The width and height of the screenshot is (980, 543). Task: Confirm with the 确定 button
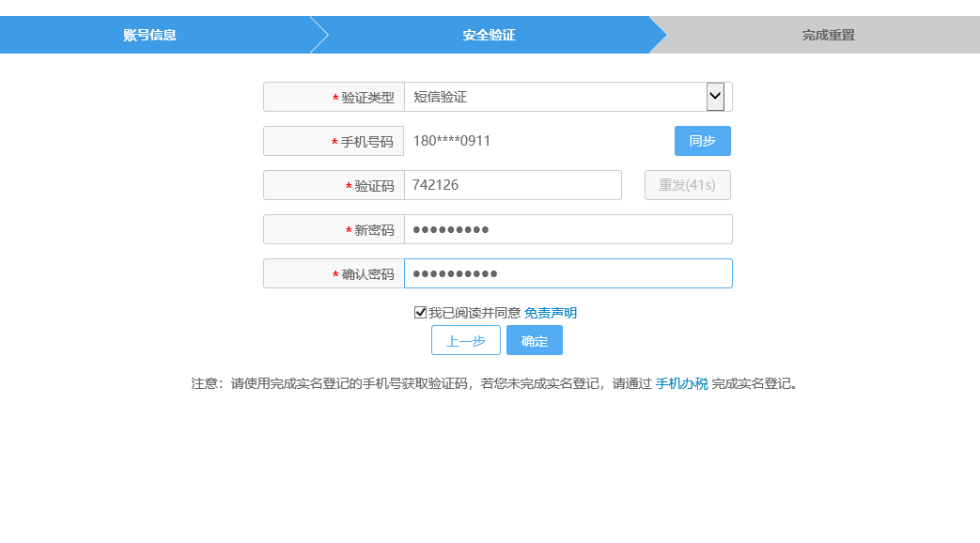(x=535, y=340)
